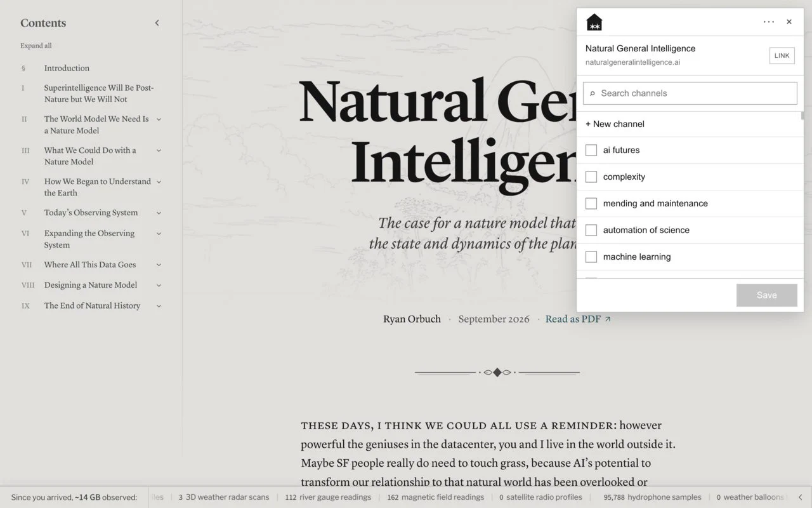Click the Save button

click(x=767, y=295)
